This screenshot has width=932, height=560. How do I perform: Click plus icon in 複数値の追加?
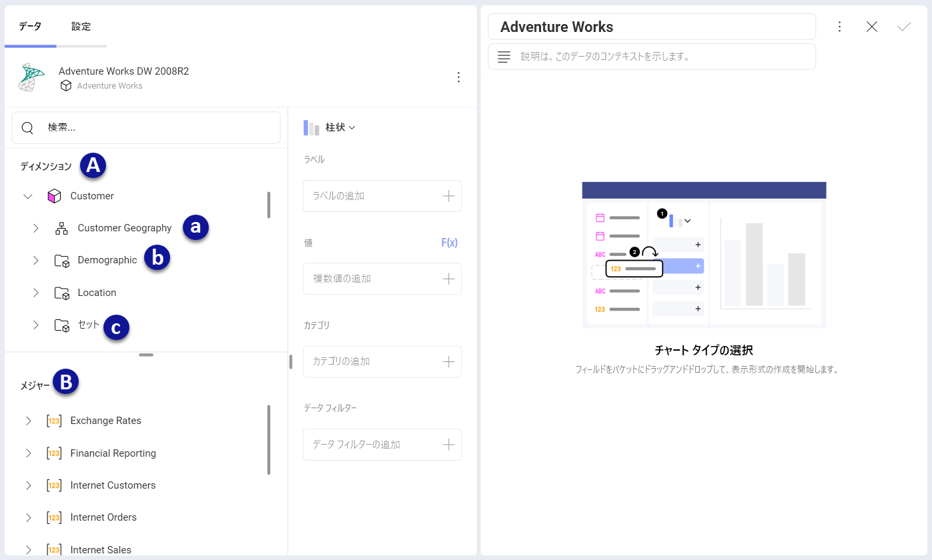click(449, 279)
